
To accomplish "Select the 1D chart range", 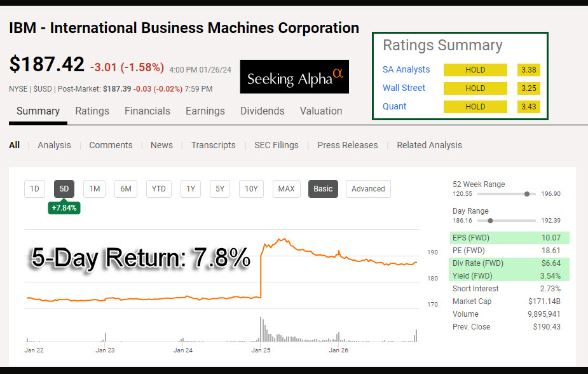I will click(35, 189).
